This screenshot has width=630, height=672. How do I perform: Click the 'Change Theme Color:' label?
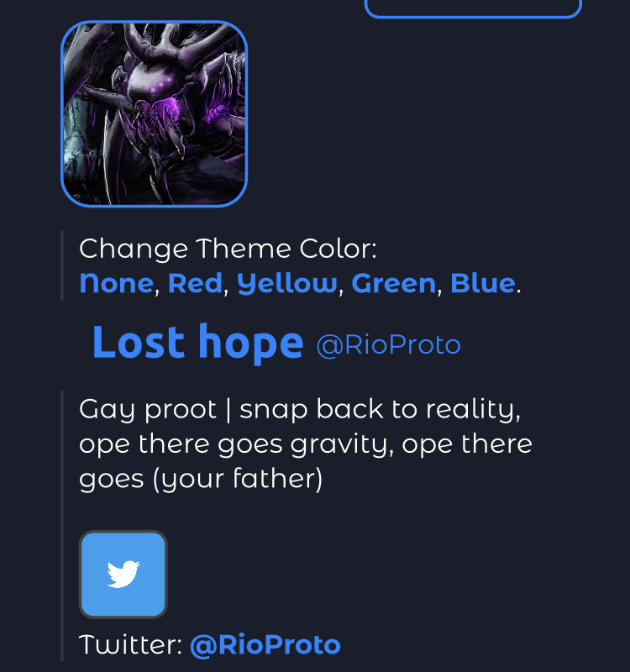[x=228, y=249]
